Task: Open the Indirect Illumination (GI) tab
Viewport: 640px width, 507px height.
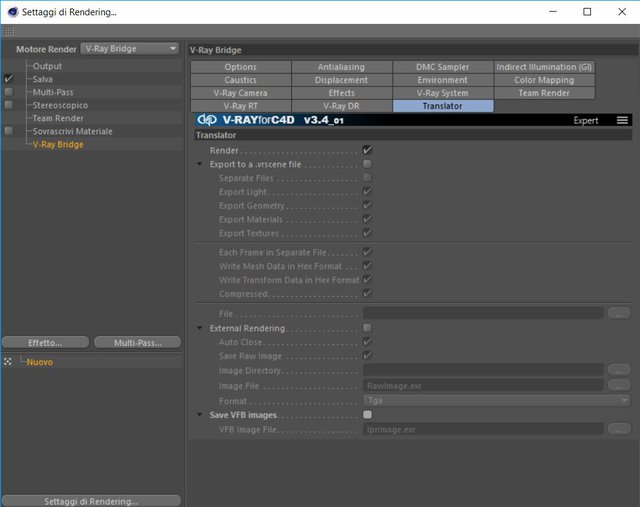Action: coord(544,67)
